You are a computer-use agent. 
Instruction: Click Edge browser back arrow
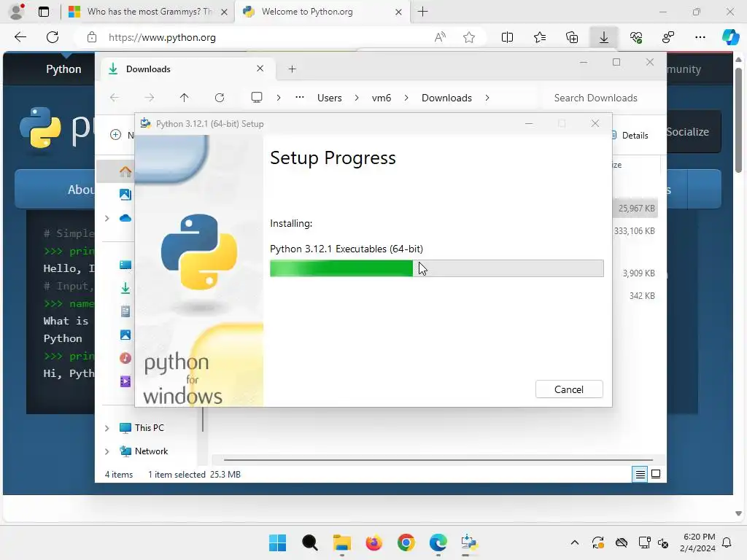pos(20,37)
